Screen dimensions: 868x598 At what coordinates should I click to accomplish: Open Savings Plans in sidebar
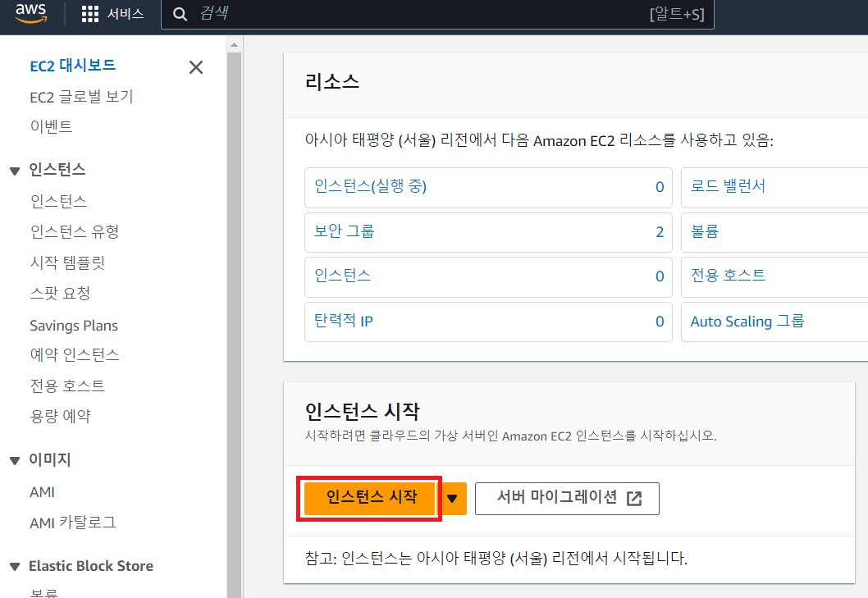(x=74, y=326)
